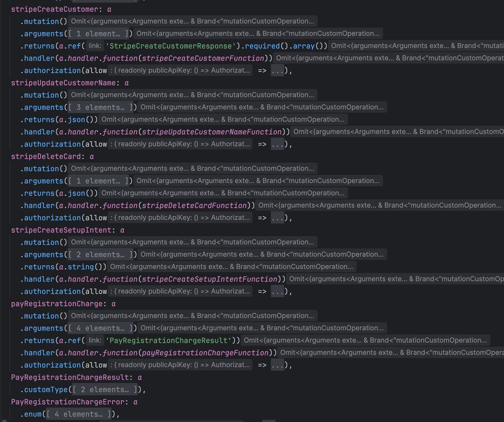Click .required() in stripeCreateCustomer returns
The image size is (504, 422).
click(x=264, y=46)
